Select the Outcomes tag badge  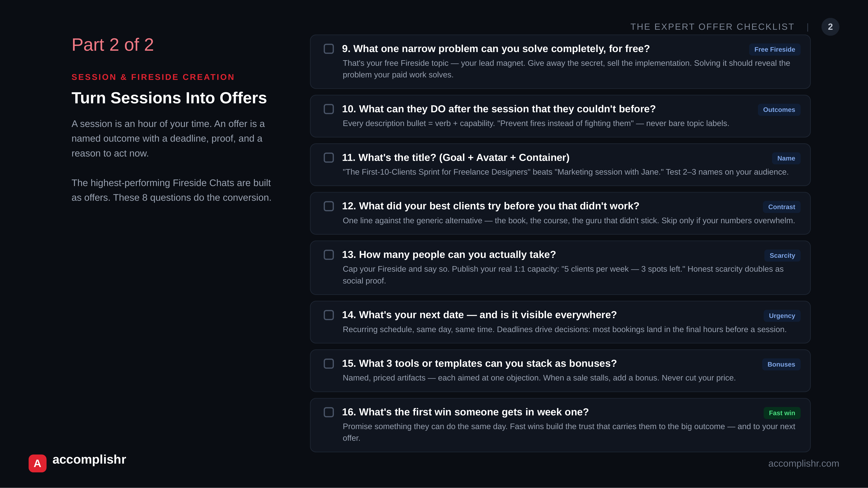(x=779, y=110)
